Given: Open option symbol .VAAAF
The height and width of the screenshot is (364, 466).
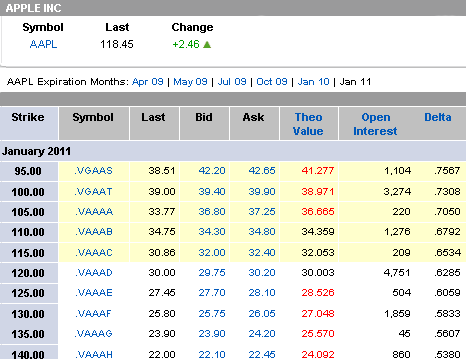Looking at the screenshot, I should pyautogui.click(x=93, y=314).
